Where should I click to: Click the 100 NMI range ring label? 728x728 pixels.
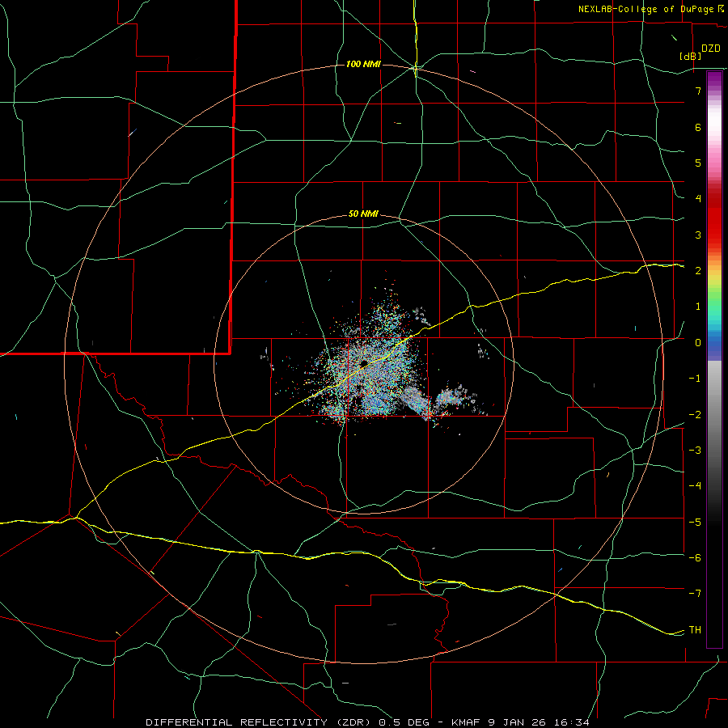click(363, 64)
